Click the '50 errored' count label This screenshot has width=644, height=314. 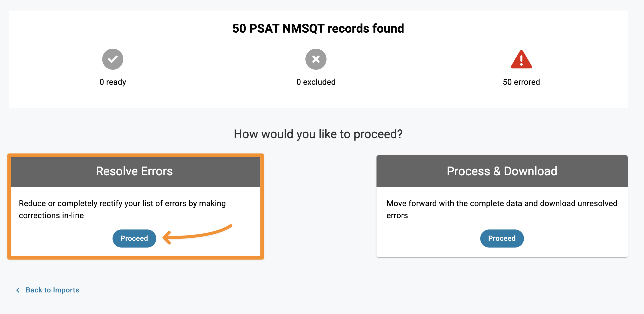pyautogui.click(x=521, y=82)
